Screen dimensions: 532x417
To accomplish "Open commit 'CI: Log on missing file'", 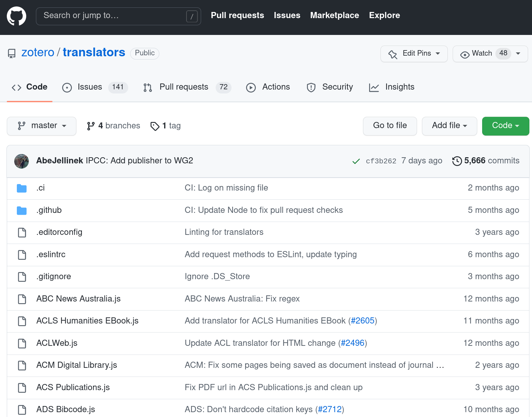I will (x=226, y=188).
